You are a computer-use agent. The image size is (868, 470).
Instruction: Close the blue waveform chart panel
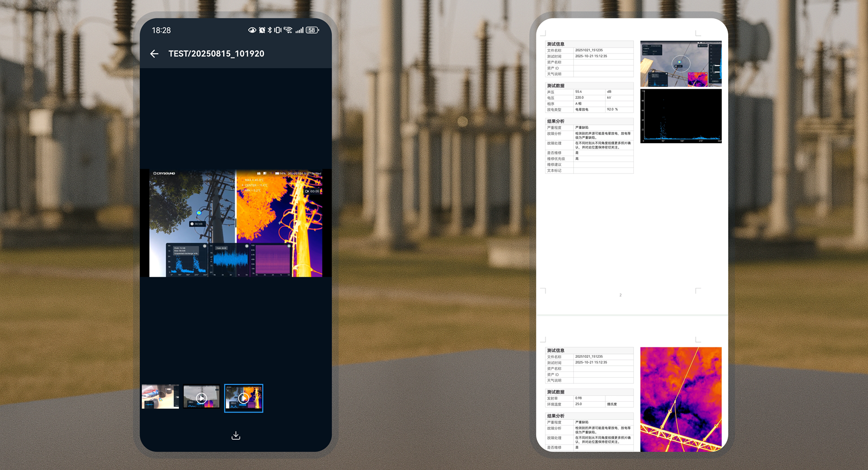[247, 246]
